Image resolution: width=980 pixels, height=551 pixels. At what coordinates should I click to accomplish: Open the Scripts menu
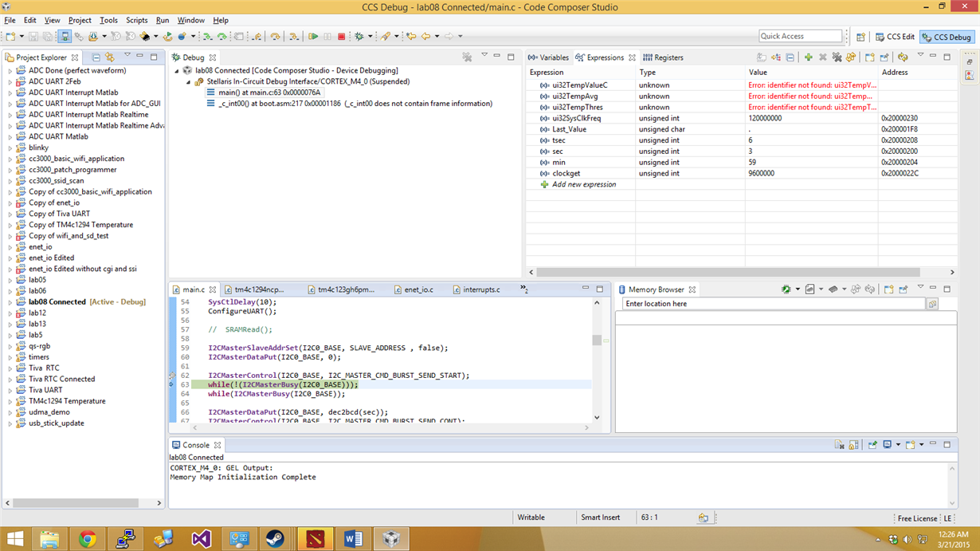(x=136, y=20)
